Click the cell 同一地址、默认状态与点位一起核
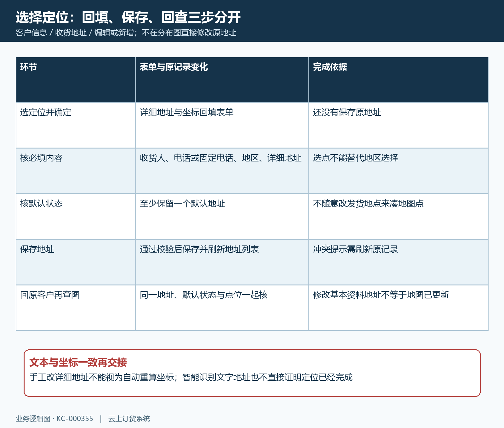Screen dimensions: 504x428 [222, 308]
